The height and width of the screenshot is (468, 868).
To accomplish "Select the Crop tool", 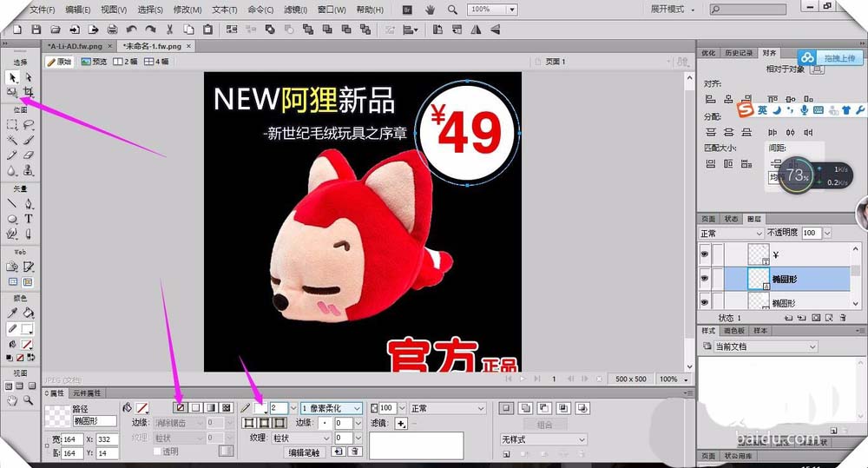I will point(29,91).
